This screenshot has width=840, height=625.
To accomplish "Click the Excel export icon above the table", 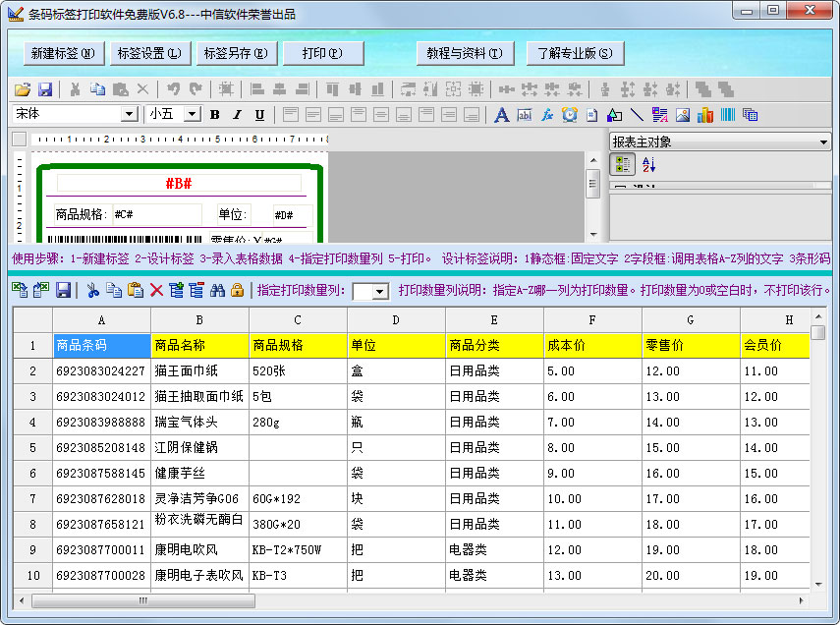I will point(40,290).
